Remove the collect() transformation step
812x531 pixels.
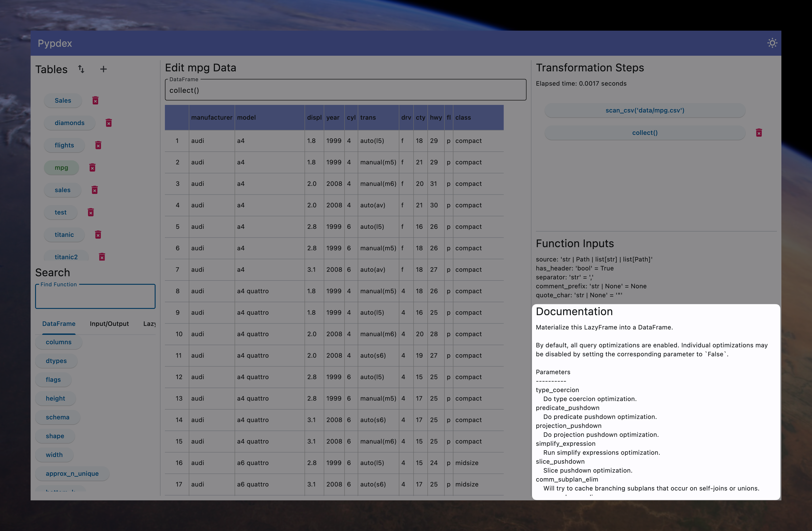click(x=759, y=132)
